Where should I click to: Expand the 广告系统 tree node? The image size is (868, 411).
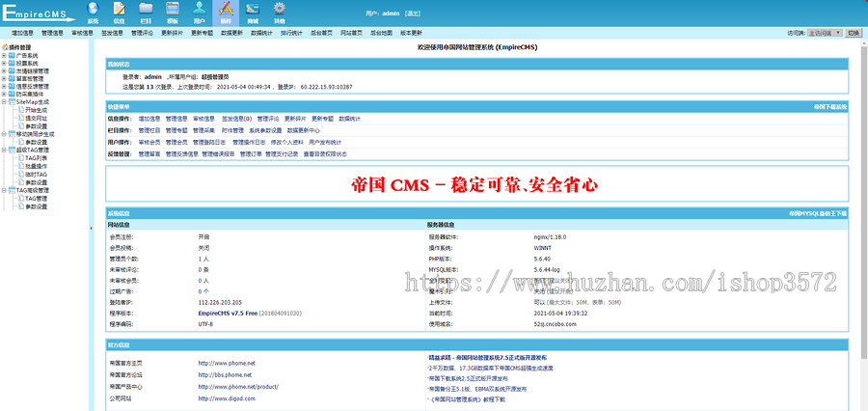(5, 55)
